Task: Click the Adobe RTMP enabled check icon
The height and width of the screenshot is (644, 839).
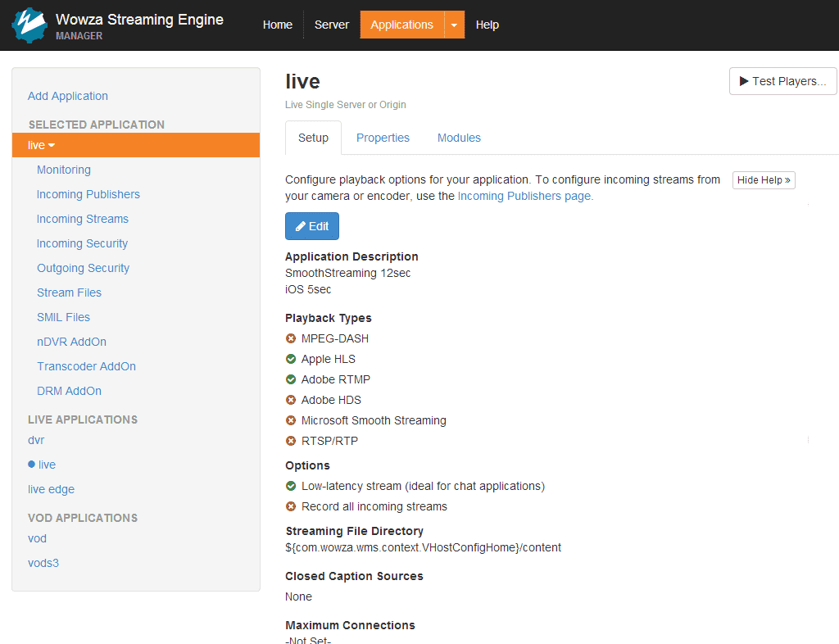Action: click(x=291, y=379)
